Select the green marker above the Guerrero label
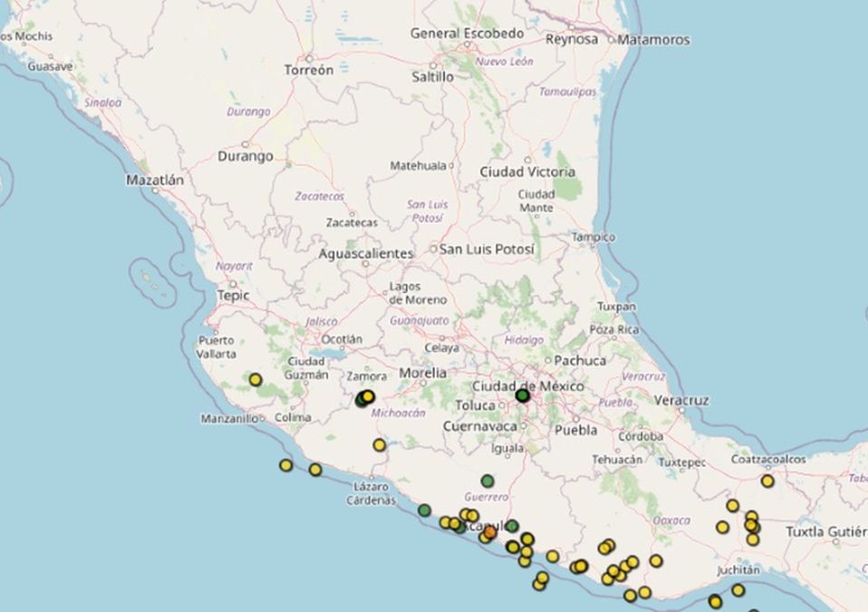This screenshot has height=612, width=868. pyautogui.click(x=487, y=481)
